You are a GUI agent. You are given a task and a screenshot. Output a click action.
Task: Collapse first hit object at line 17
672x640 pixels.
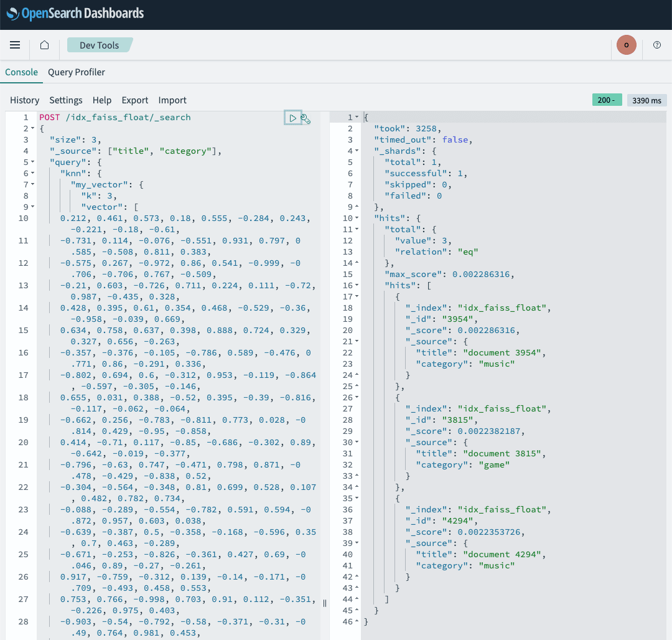pyautogui.click(x=357, y=296)
